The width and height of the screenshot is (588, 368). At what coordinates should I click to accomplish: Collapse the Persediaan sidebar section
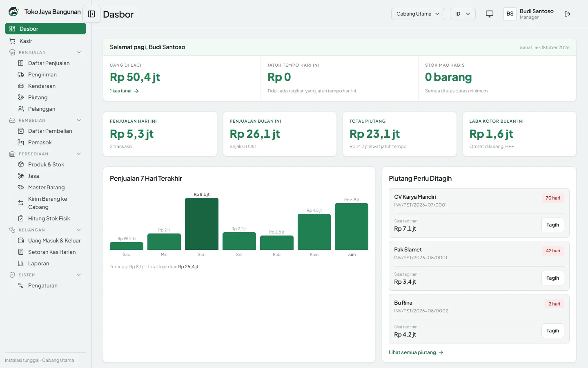coord(79,154)
